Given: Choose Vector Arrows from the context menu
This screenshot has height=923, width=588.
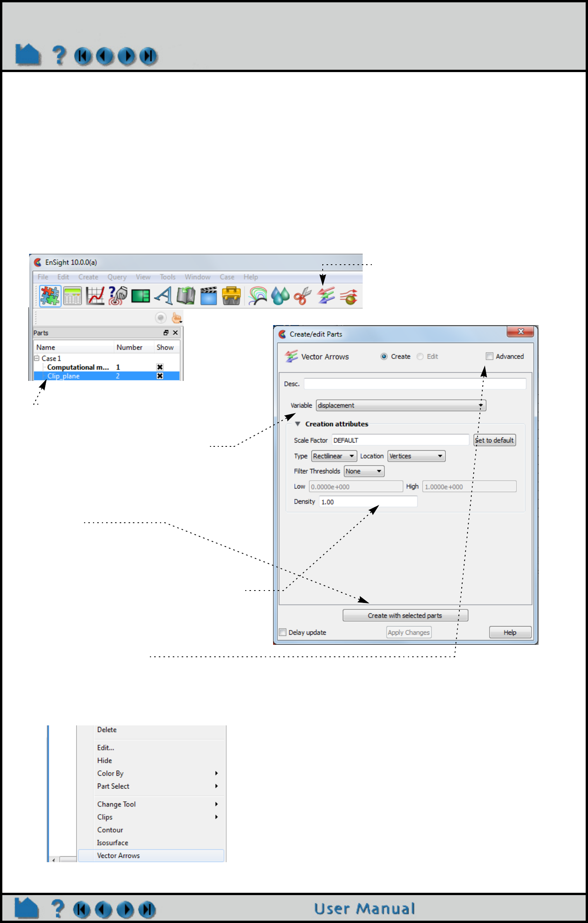Looking at the screenshot, I should [x=151, y=856].
